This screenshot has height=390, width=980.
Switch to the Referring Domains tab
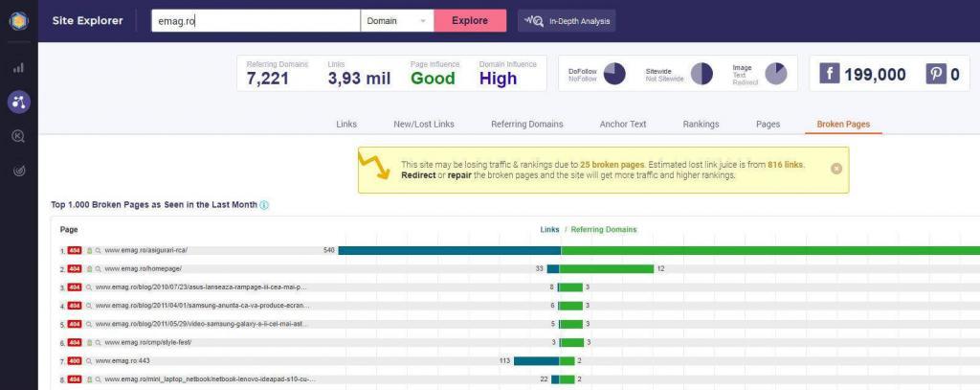click(527, 124)
